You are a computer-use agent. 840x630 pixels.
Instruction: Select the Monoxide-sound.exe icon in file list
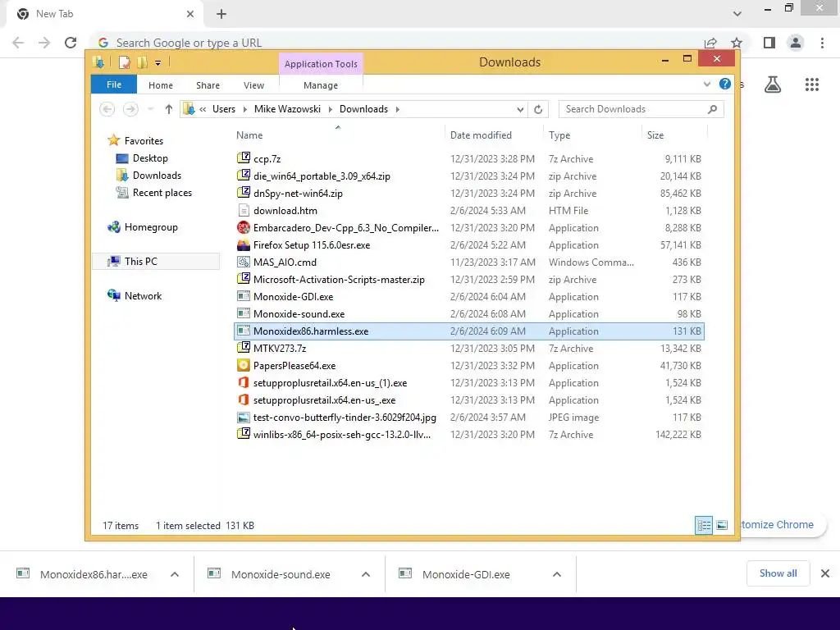click(x=243, y=314)
